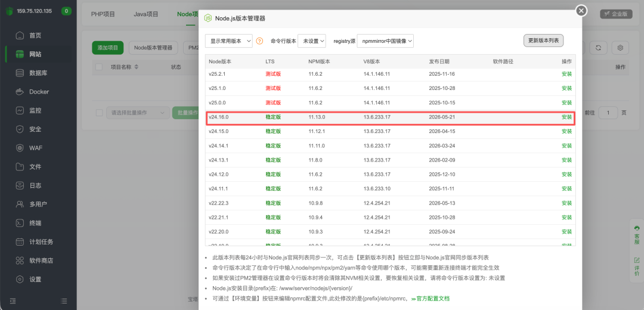The image size is (644, 310).
Task: Toggle the checkbox beside 请选择批量操作
Action: tap(99, 113)
